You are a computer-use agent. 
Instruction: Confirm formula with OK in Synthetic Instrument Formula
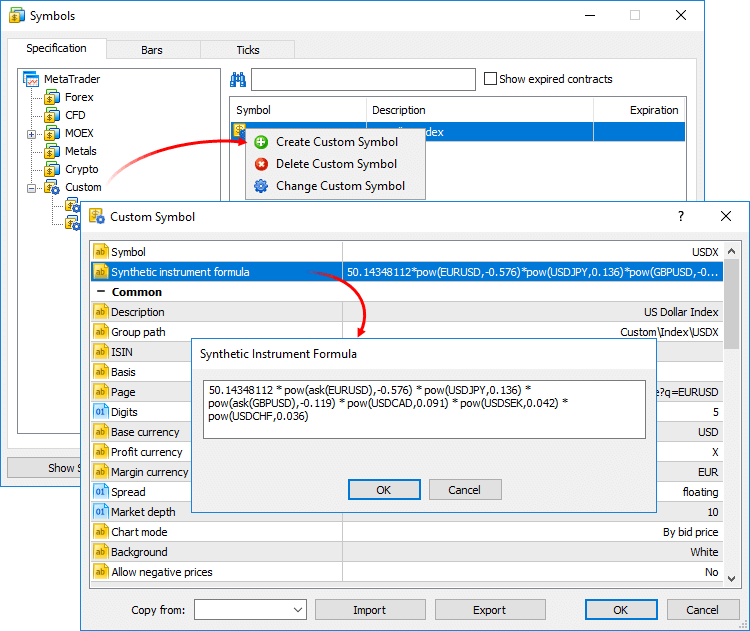pos(384,490)
